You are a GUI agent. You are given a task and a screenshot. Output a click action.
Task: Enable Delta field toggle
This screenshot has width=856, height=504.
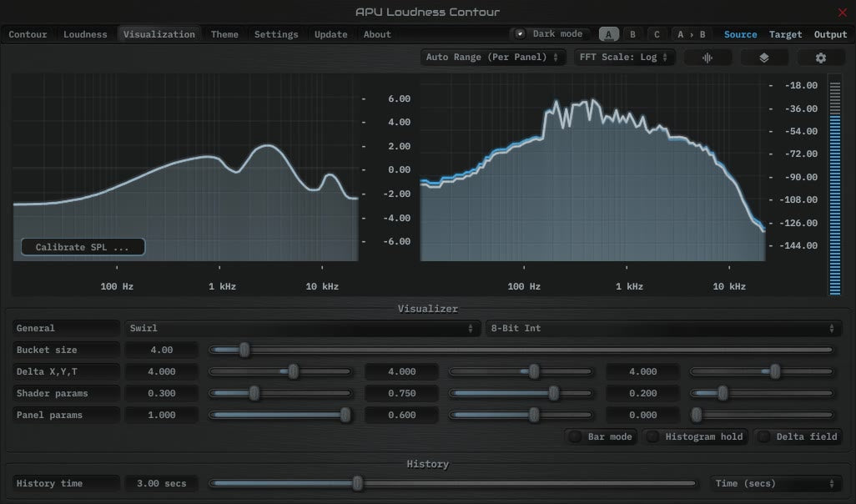(x=798, y=436)
